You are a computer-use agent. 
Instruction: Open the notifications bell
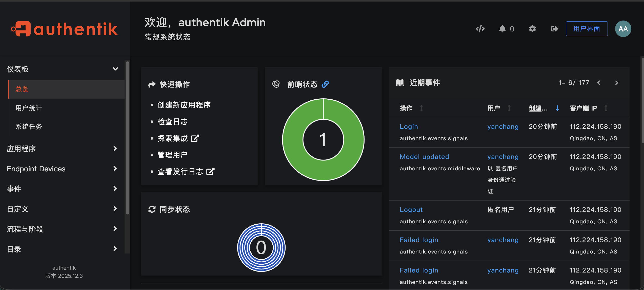coord(503,29)
